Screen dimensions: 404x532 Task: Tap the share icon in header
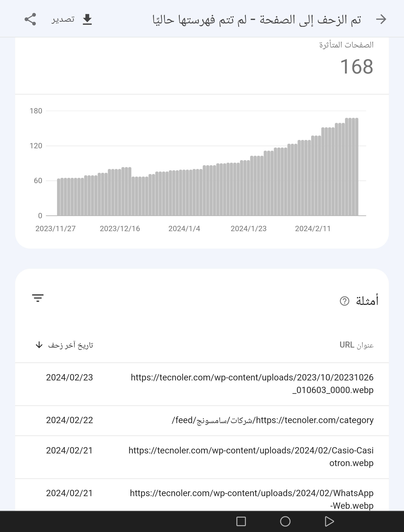pos(30,19)
